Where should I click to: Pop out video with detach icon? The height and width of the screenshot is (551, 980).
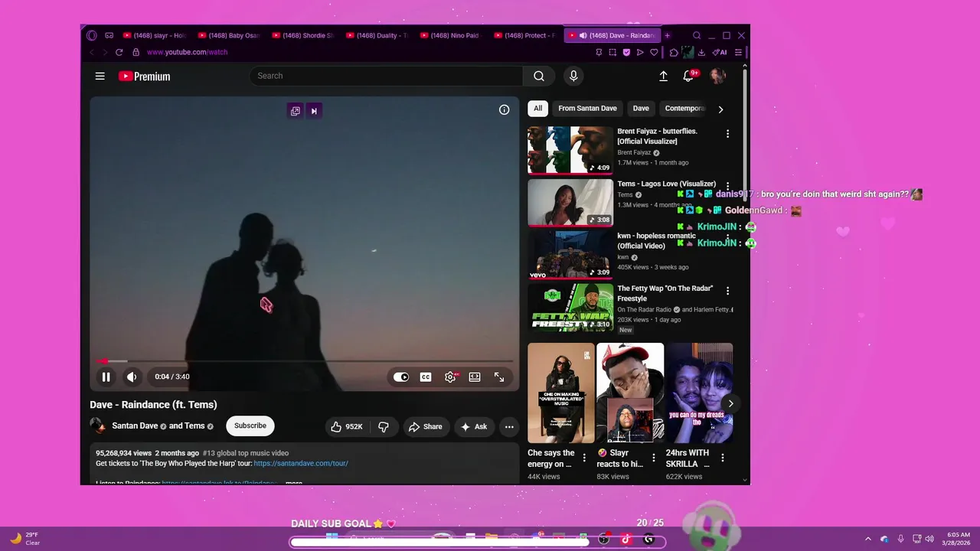click(295, 111)
